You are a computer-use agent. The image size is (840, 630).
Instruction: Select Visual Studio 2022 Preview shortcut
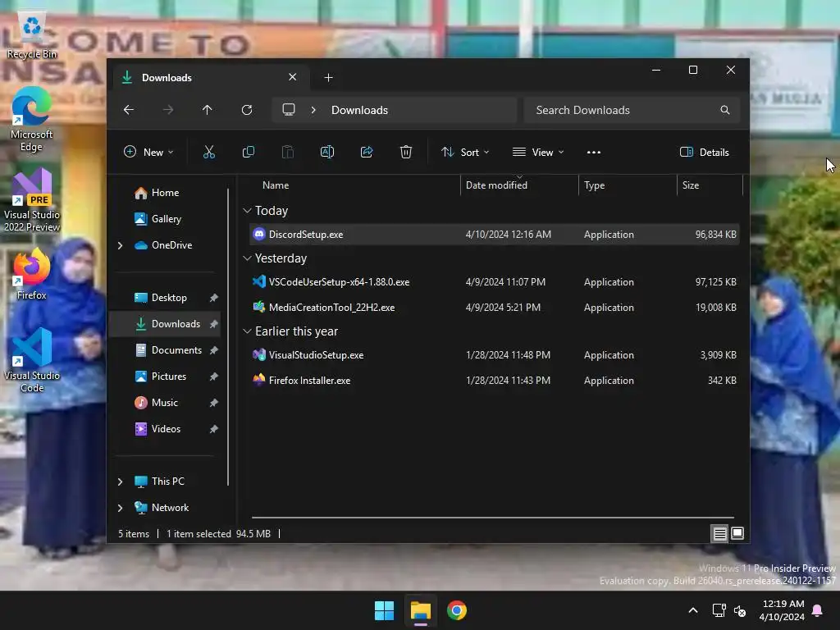[32, 200]
